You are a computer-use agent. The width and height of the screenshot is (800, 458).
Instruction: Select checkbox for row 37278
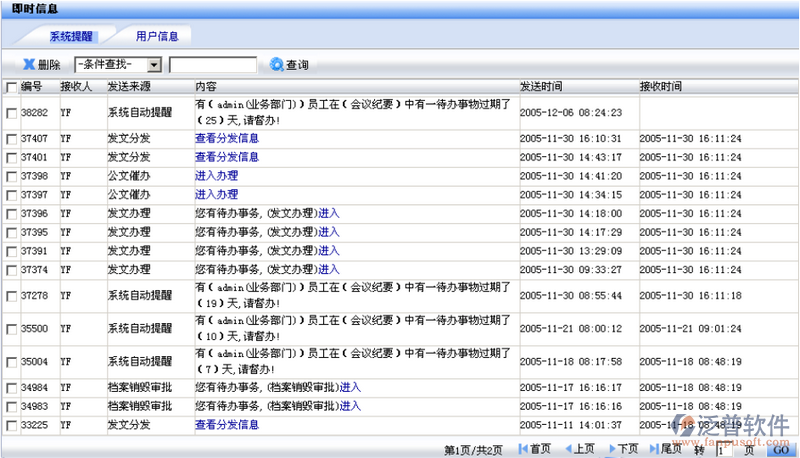(x=11, y=296)
